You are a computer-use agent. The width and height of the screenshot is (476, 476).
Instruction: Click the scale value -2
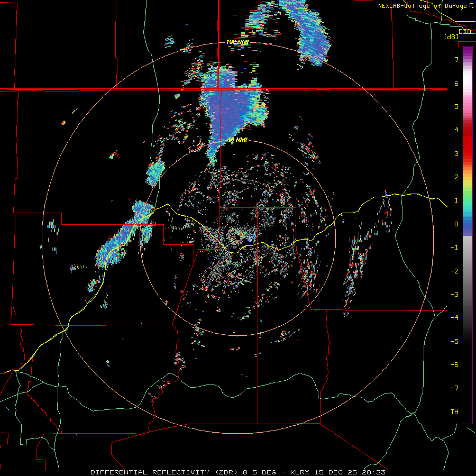(454, 271)
